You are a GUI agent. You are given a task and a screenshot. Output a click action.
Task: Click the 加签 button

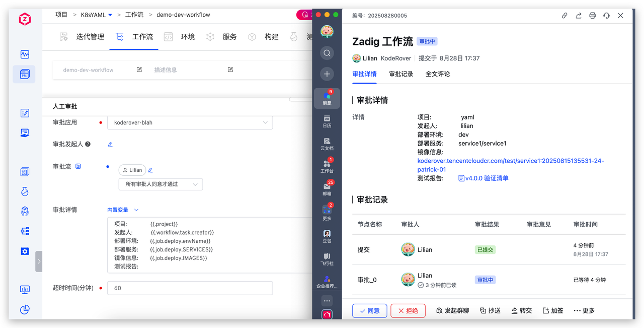click(553, 311)
